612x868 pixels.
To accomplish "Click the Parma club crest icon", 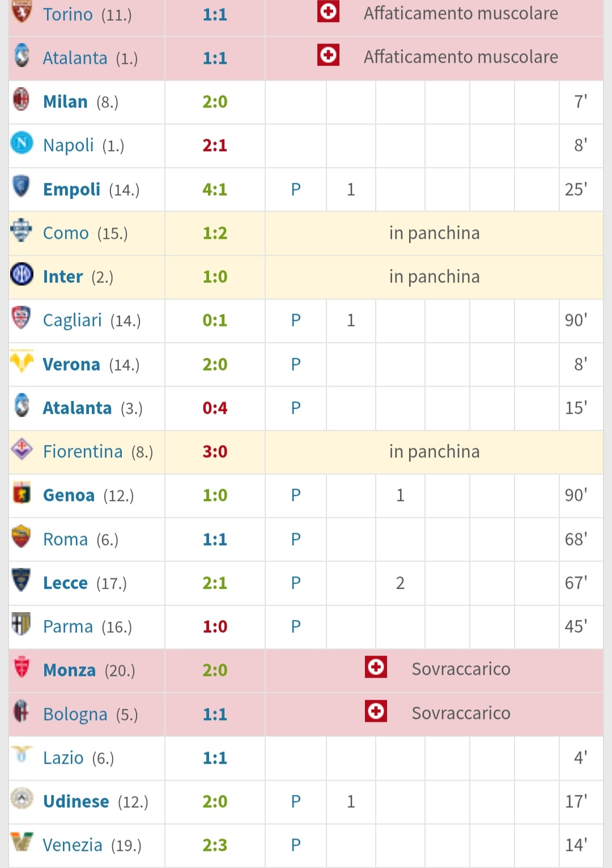I will click(x=22, y=625).
